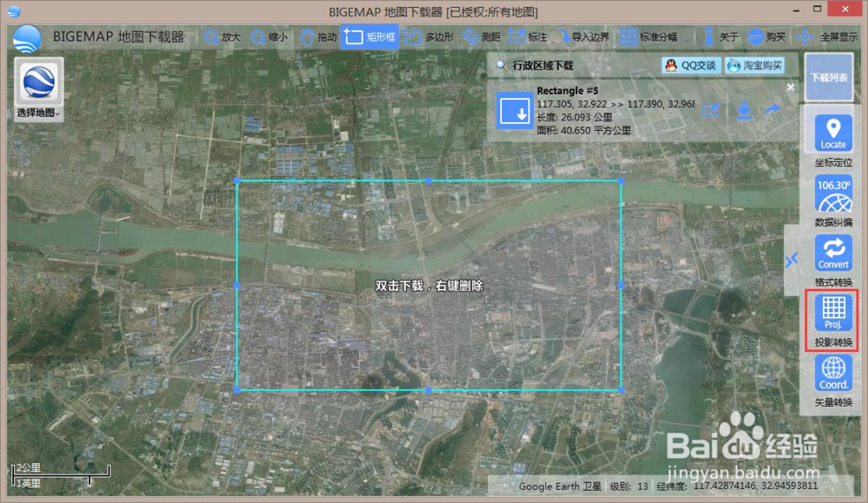
Task: Select the 矩形框 rectangle selection tool
Action: coord(369,37)
